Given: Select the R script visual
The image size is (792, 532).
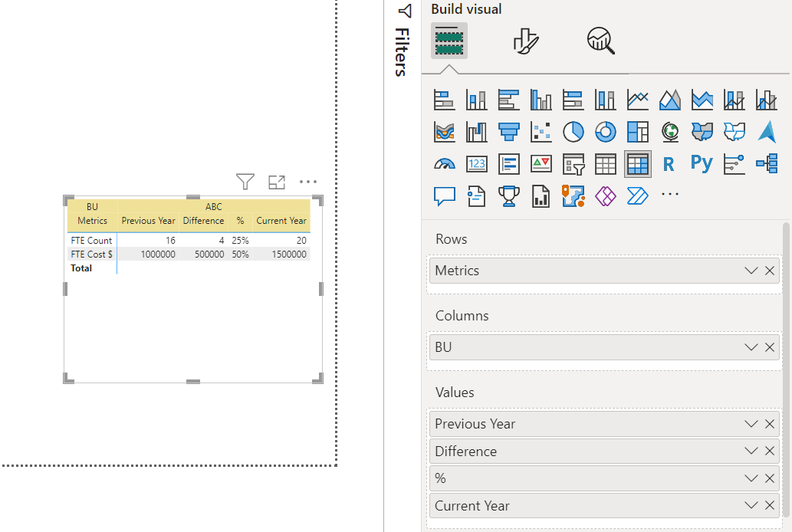Looking at the screenshot, I should [x=669, y=164].
